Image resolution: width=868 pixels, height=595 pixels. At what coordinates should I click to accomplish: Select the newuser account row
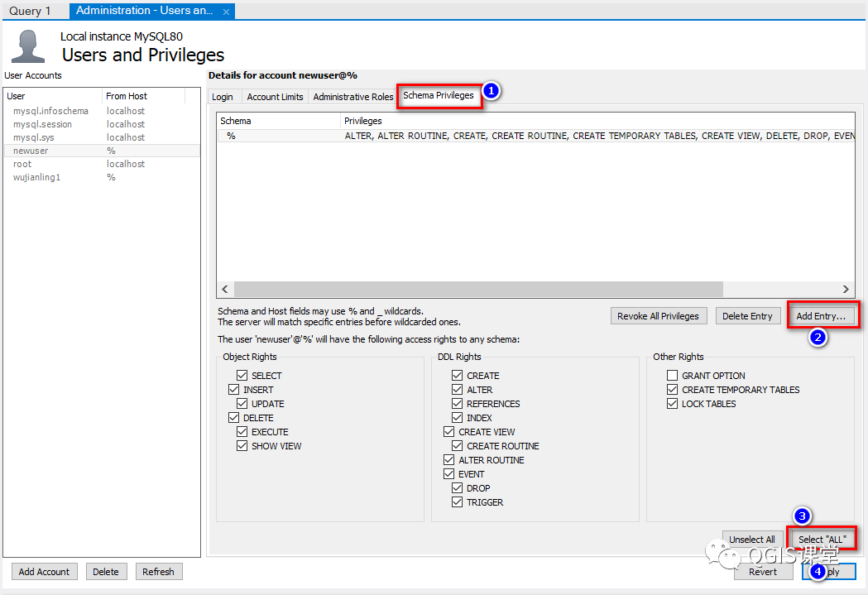pyautogui.click(x=102, y=151)
